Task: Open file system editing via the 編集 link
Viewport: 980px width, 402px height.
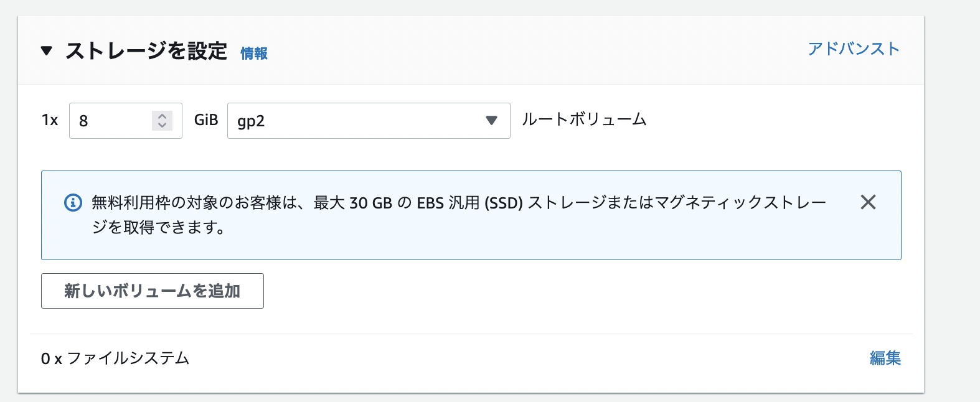Action: tap(886, 358)
